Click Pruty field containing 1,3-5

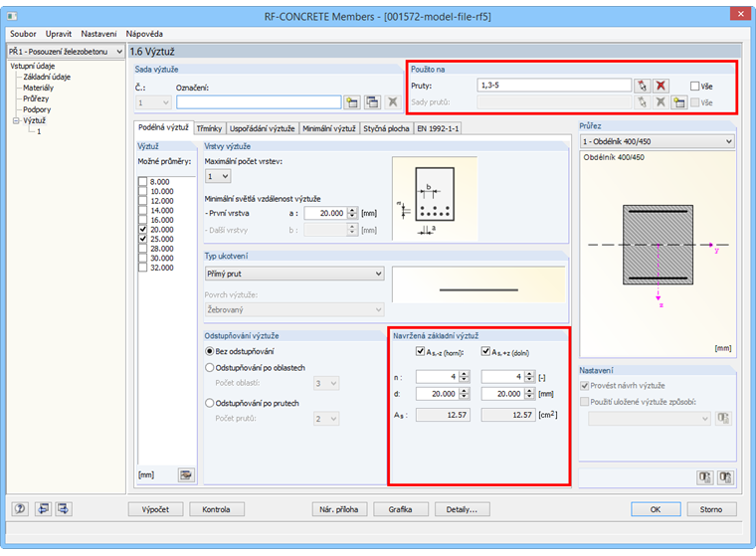[x=553, y=86]
